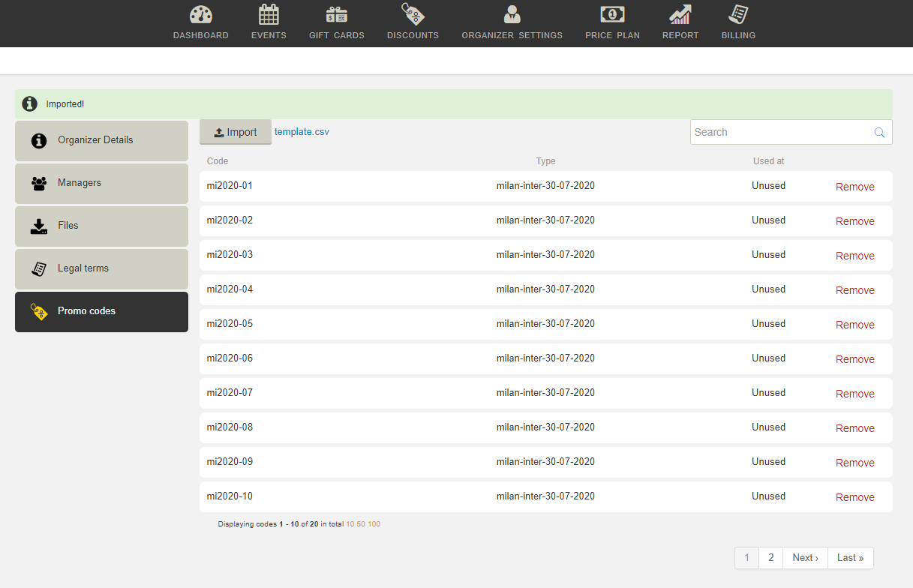Viewport: 913px width, 588px height.
Task: Remove promo code mi2020-08
Action: coord(855,428)
